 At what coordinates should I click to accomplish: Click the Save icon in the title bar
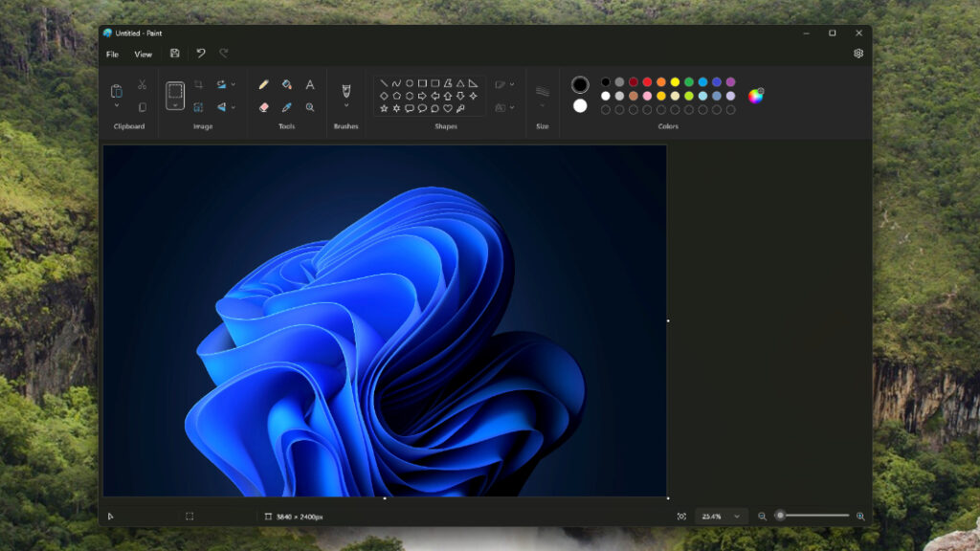coord(175,54)
